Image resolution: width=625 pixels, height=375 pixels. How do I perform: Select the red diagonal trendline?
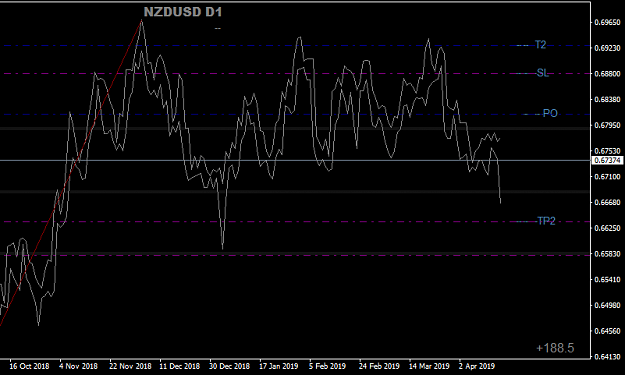click(71, 173)
